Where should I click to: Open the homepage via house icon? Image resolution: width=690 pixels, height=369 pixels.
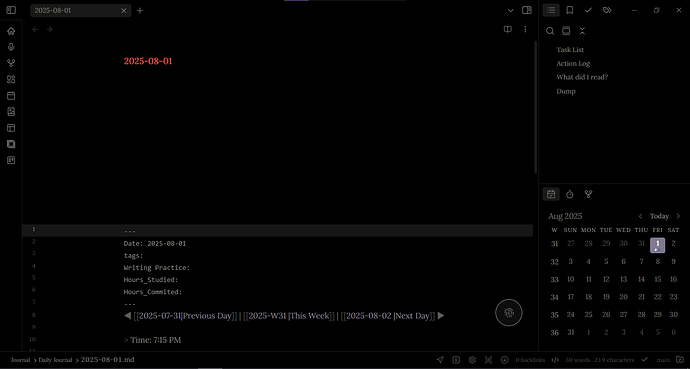tap(11, 31)
